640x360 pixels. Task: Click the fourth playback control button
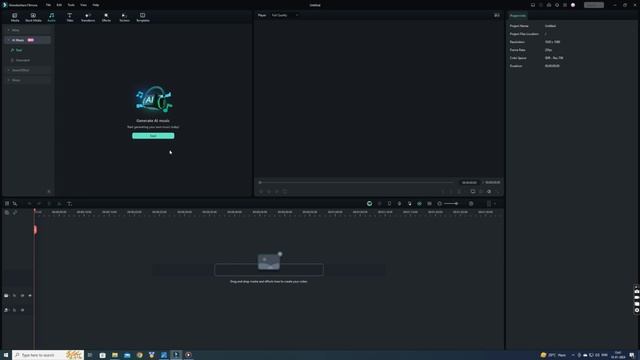click(x=285, y=191)
